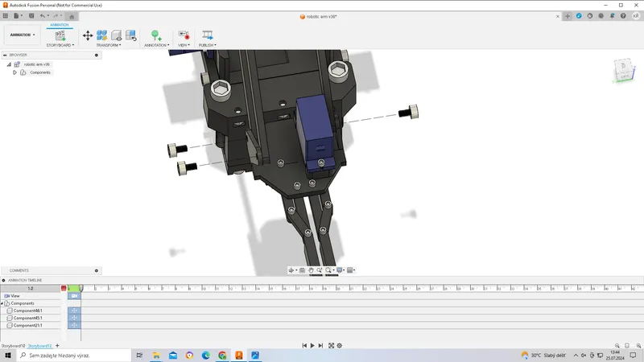The image size is (644, 362).
Task: Open the Extensions icon in top bar
Action: pyautogui.click(x=579, y=16)
